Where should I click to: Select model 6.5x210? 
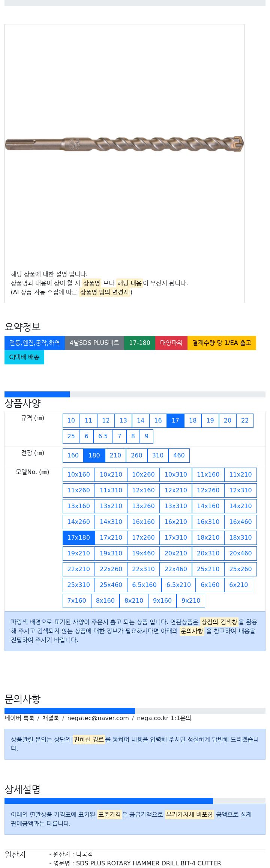tap(179, 585)
